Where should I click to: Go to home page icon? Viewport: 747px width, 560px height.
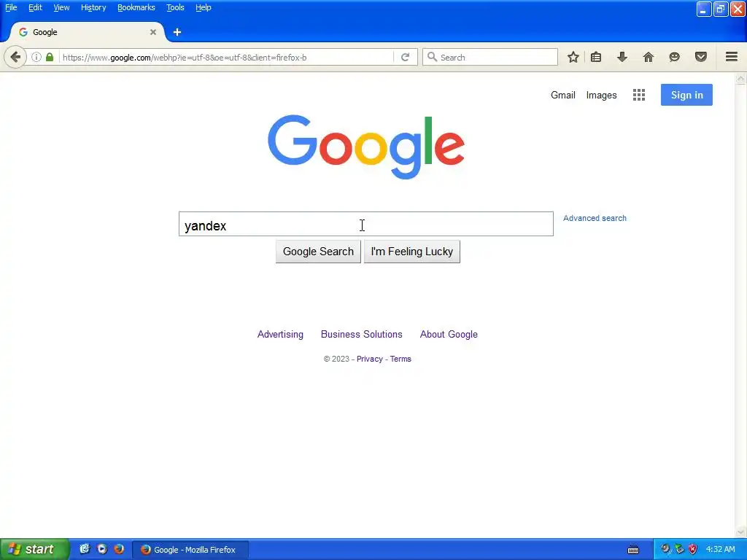tap(649, 57)
